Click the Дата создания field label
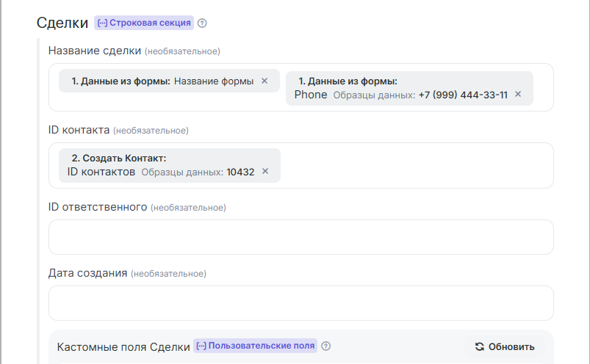Viewport: 590px width, 364px height. pos(87,273)
